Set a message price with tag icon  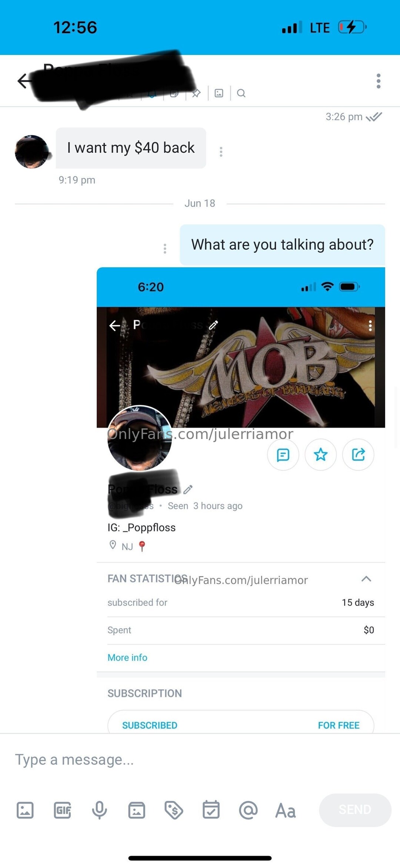[174, 810]
